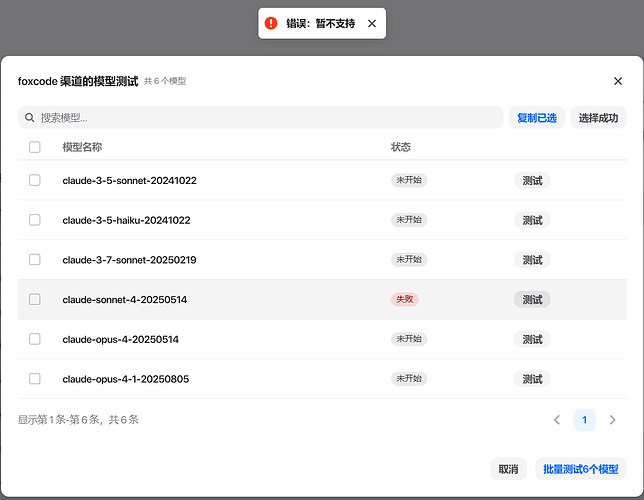Screen dimensions: 644x500
Task: Click the 失败 status badge
Action: pos(405,299)
